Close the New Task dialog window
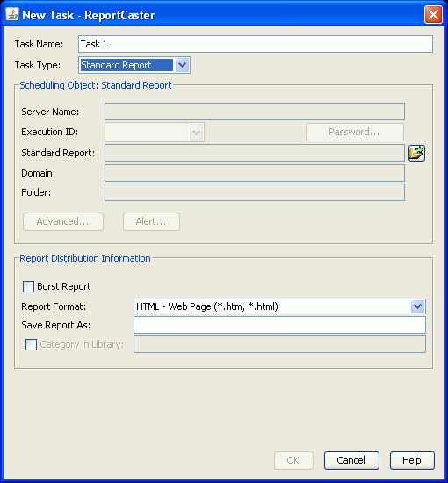The image size is (448, 483). coord(433,14)
